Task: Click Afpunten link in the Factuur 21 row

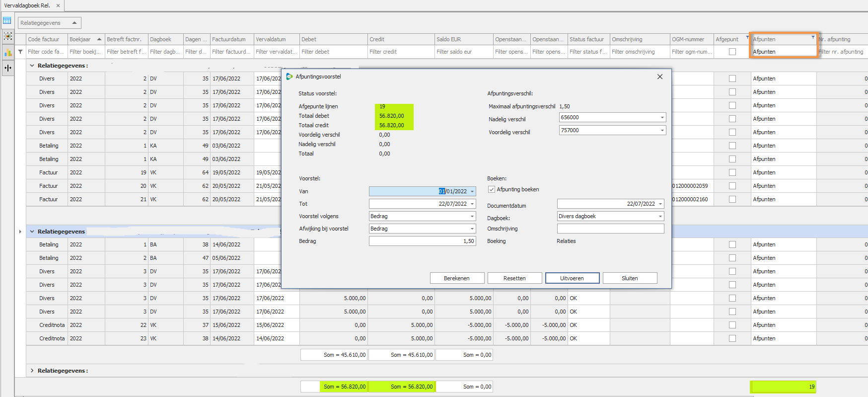Action: pos(764,199)
